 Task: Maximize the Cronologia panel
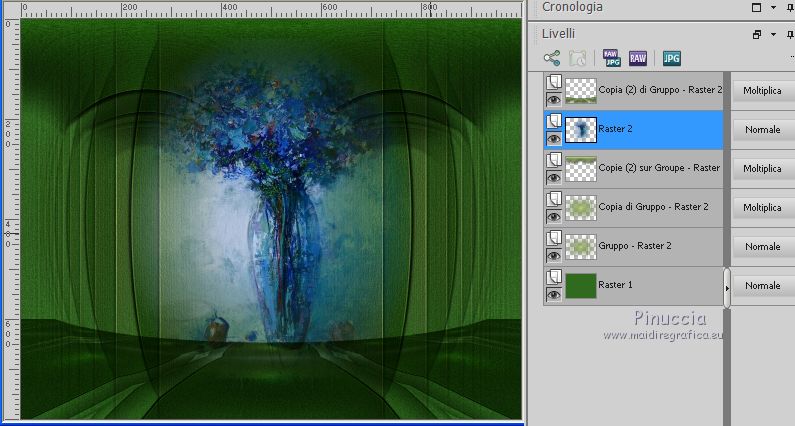(x=756, y=7)
